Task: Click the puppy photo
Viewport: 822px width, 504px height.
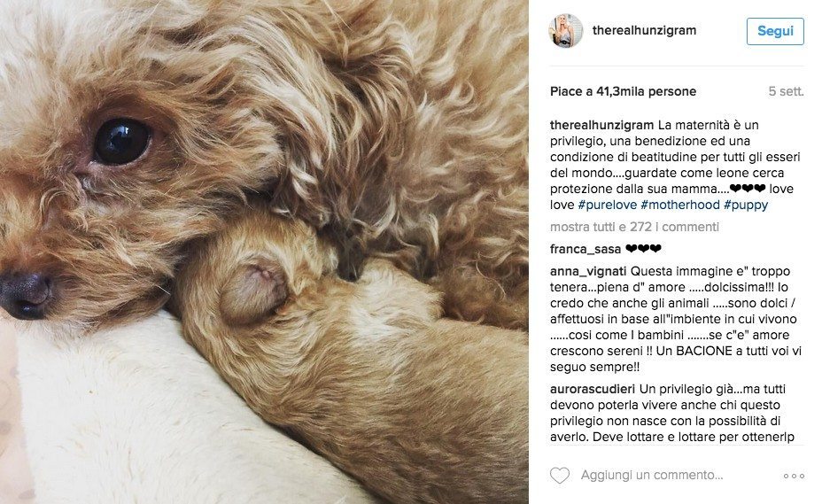Action: click(x=264, y=252)
